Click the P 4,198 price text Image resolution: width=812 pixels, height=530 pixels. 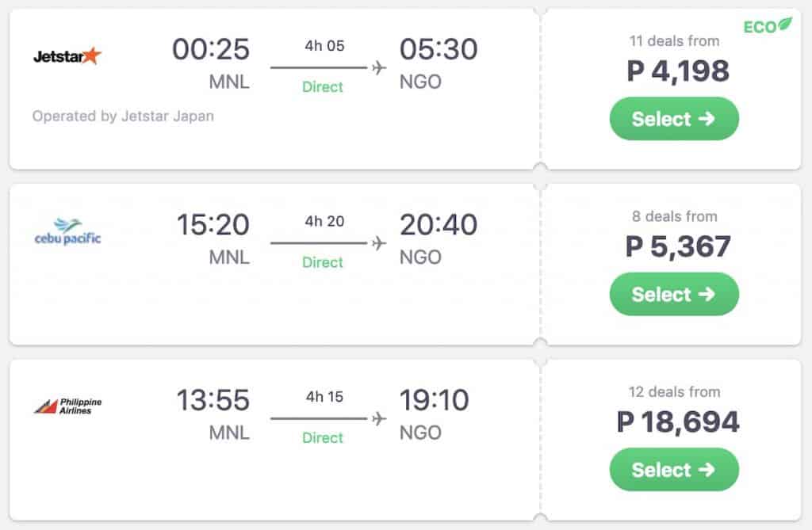(678, 71)
